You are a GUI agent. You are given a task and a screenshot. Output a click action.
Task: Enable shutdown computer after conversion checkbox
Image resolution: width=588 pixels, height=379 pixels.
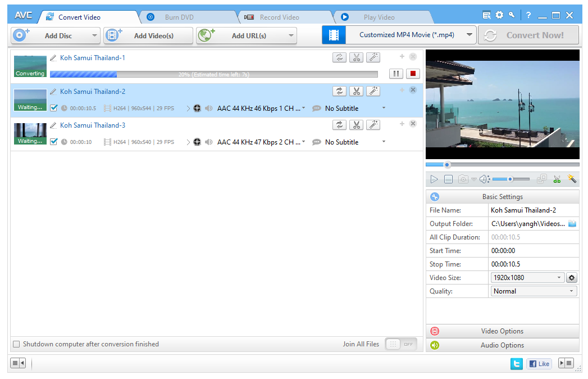coord(16,344)
